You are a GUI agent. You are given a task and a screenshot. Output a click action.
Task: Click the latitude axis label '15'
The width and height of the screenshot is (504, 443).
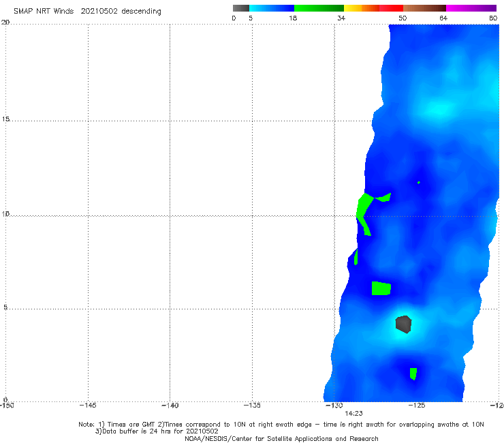(5, 119)
